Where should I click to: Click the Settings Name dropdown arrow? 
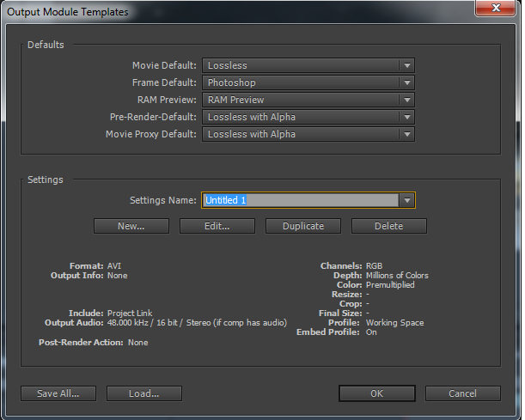click(x=406, y=200)
